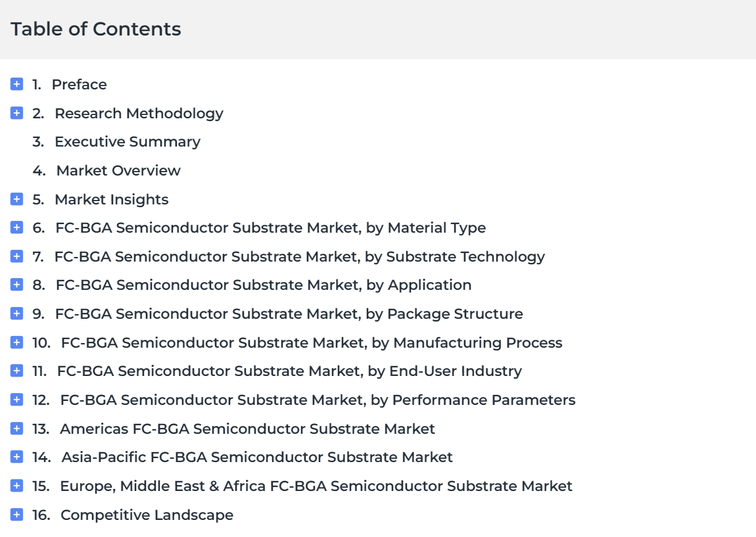This screenshot has height=537, width=756.
Task: Click the Table of Contents heading
Action: 96,29
